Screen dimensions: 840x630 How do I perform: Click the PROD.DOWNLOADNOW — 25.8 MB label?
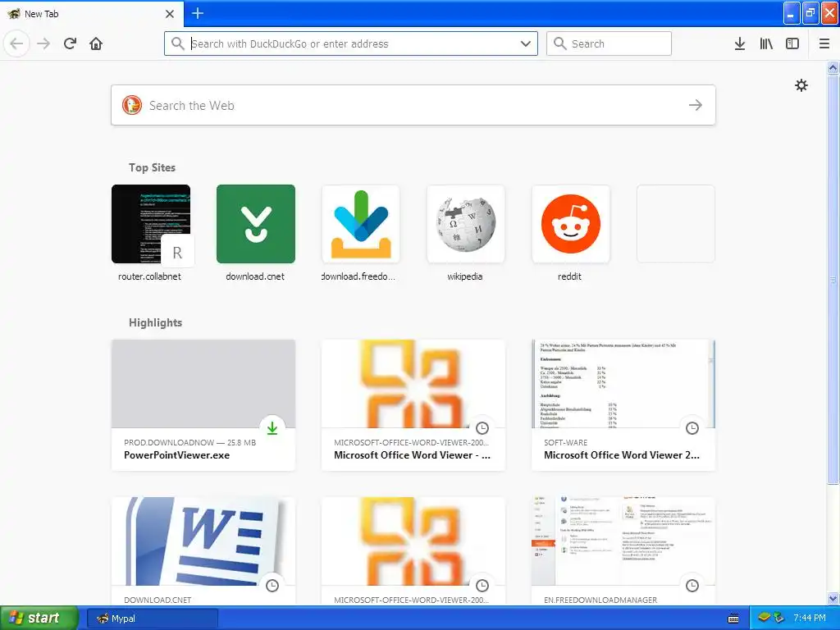(189, 442)
